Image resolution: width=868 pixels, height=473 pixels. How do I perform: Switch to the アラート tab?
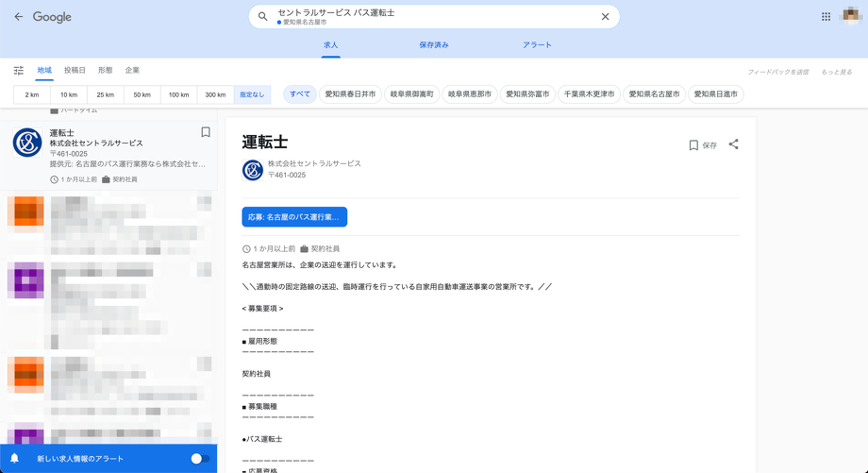click(x=537, y=45)
